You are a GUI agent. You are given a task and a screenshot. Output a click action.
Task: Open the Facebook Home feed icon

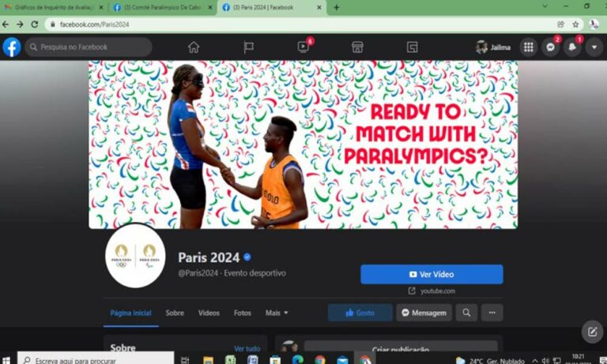point(194,47)
